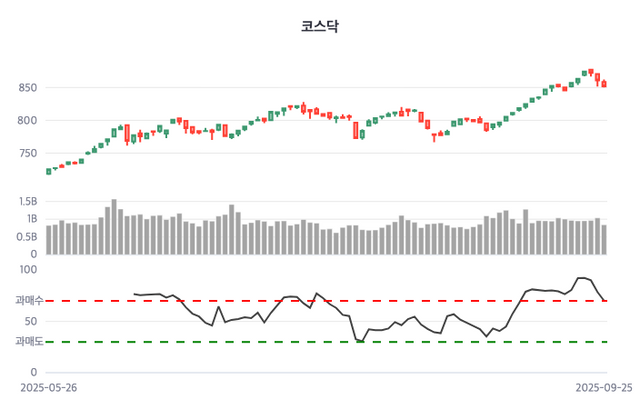The height and width of the screenshot is (409, 640).
Task: Click the lowest dip of the oscillator line
Action: 360,341
